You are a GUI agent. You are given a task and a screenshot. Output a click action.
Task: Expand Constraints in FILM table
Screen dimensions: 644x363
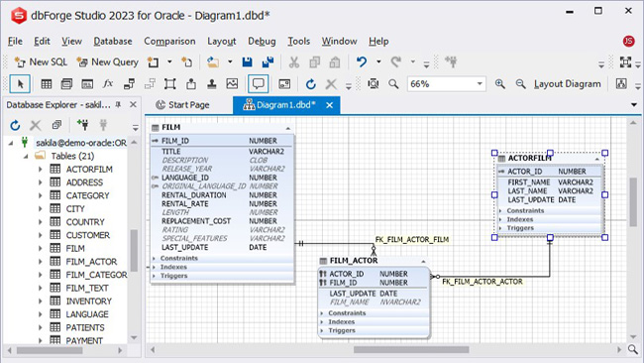pyautogui.click(x=154, y=258)
